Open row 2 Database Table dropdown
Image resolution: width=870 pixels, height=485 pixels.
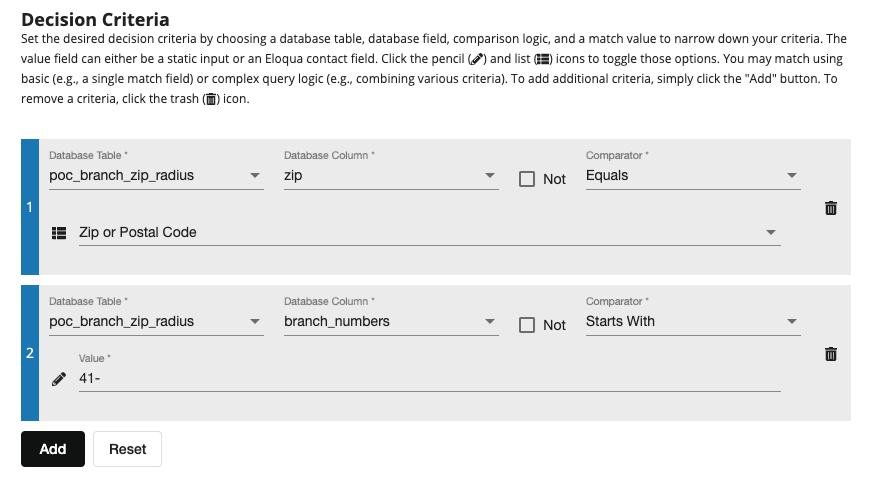click(156, 322)
